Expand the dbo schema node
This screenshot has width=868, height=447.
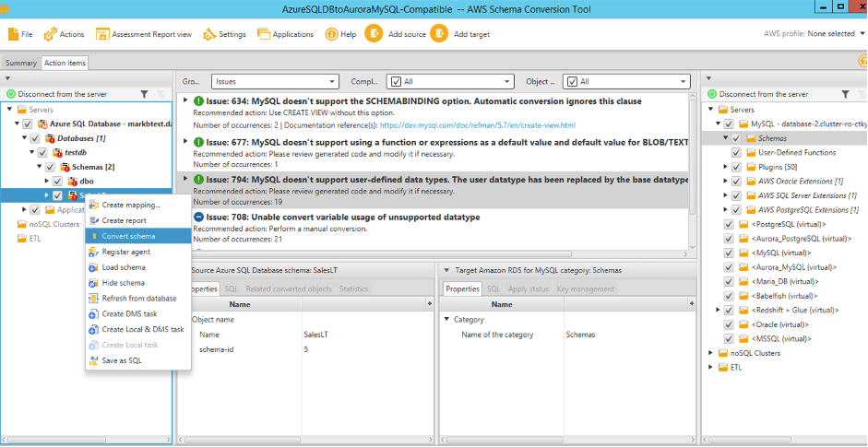(x=47, y=181)
